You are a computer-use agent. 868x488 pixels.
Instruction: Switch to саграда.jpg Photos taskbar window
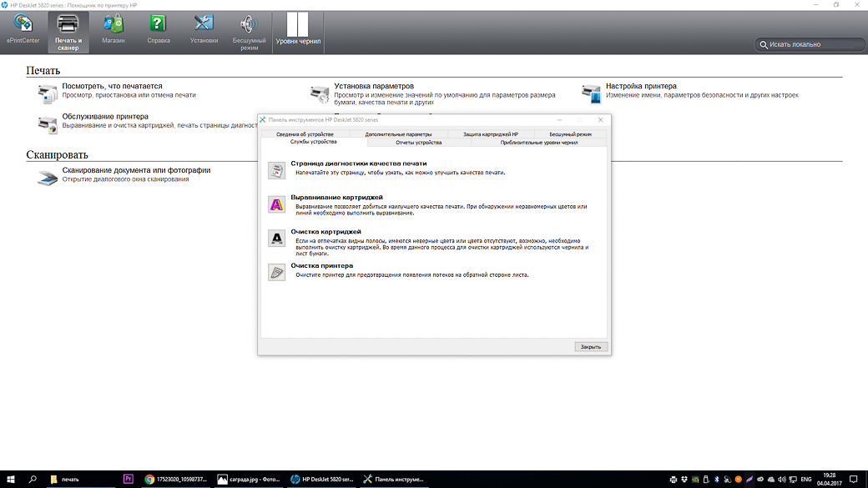[x=249, y=479]
